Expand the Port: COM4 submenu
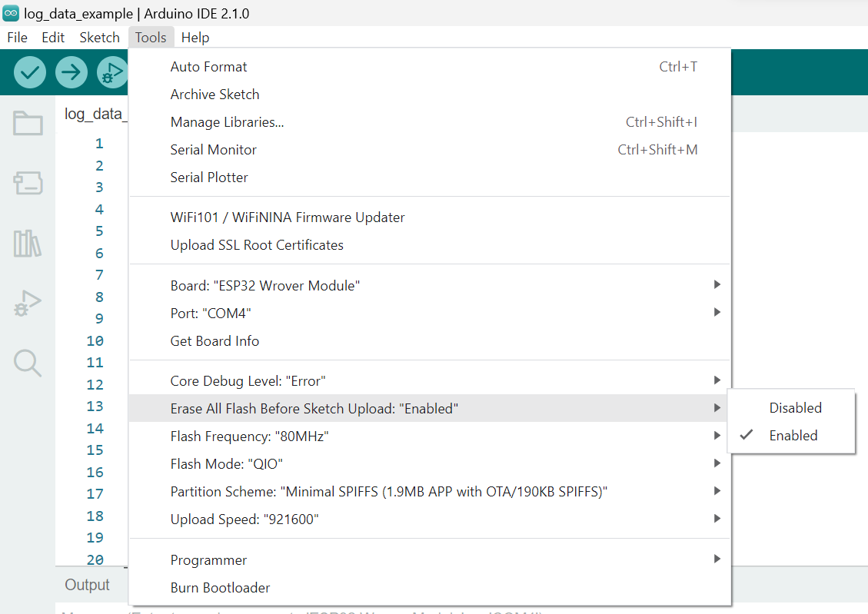 click(x=430, y=313)
